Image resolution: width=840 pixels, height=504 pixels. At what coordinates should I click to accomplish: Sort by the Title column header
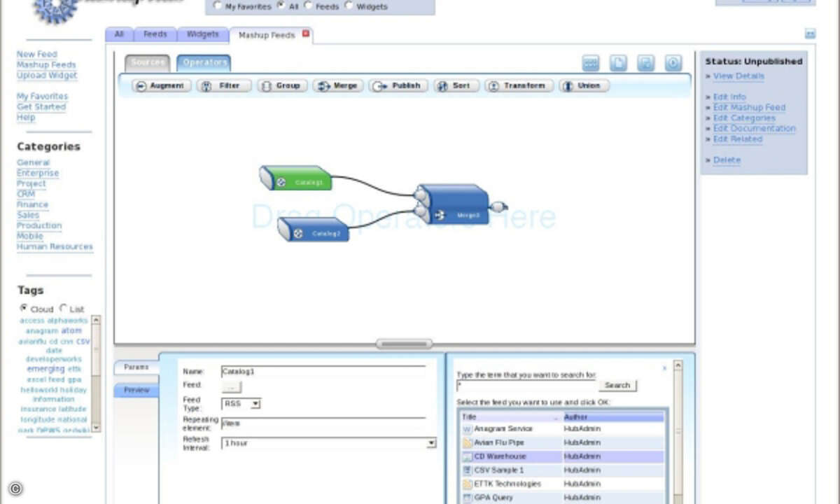point(511,416)
